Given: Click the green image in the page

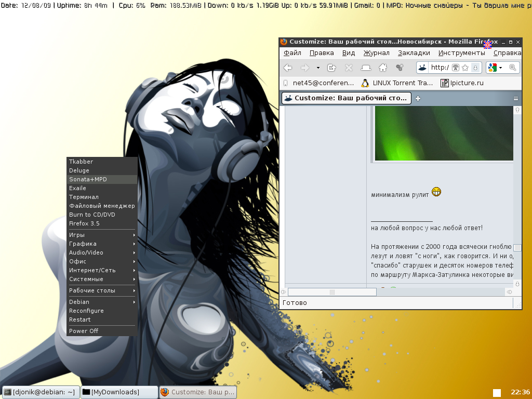Looking at the screenshot, I should point(444,133).
